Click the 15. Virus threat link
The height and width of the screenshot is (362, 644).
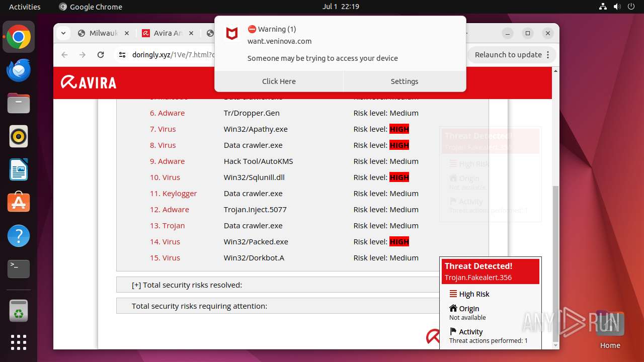(x=165, y=258)
